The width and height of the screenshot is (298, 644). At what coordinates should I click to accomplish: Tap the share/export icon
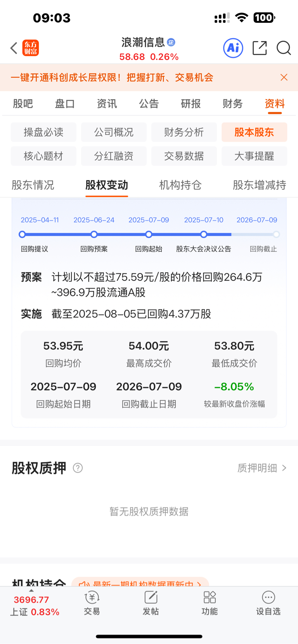click(260, 48)
